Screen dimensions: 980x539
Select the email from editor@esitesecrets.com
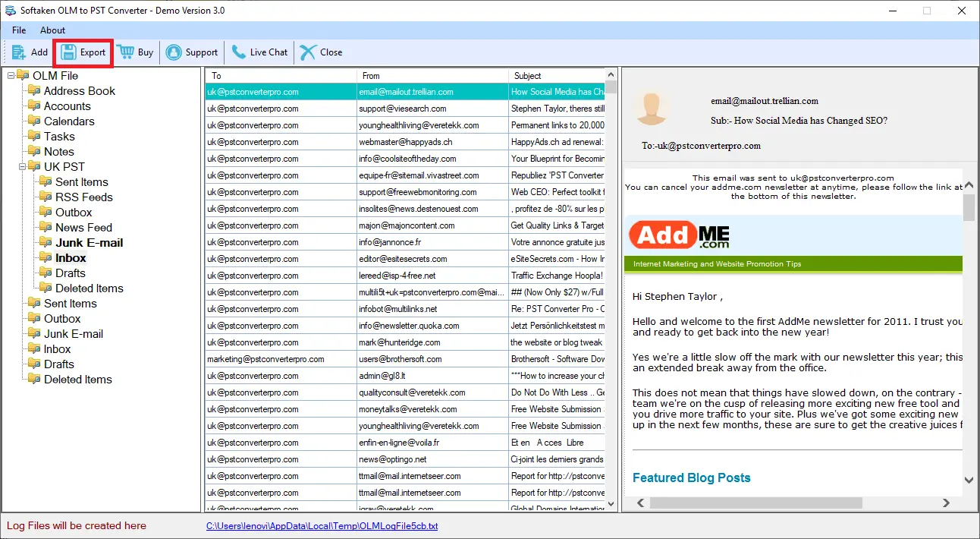(405, 259)
